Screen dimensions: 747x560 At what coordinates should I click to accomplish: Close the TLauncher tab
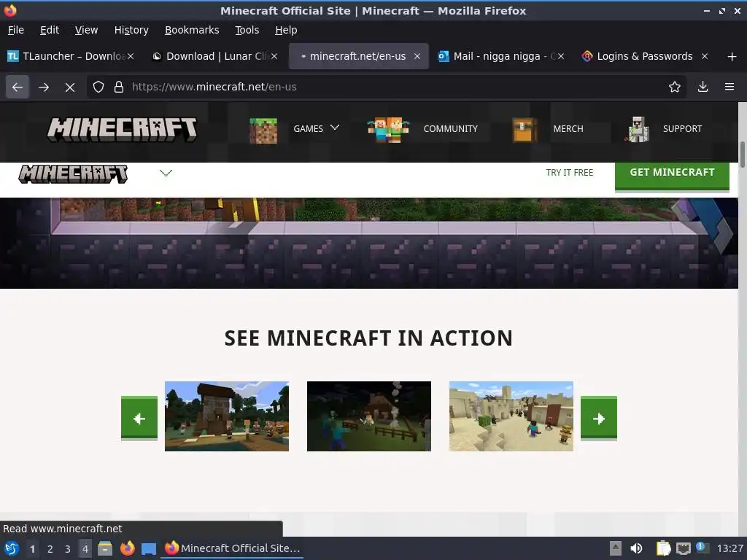point(131,56)
